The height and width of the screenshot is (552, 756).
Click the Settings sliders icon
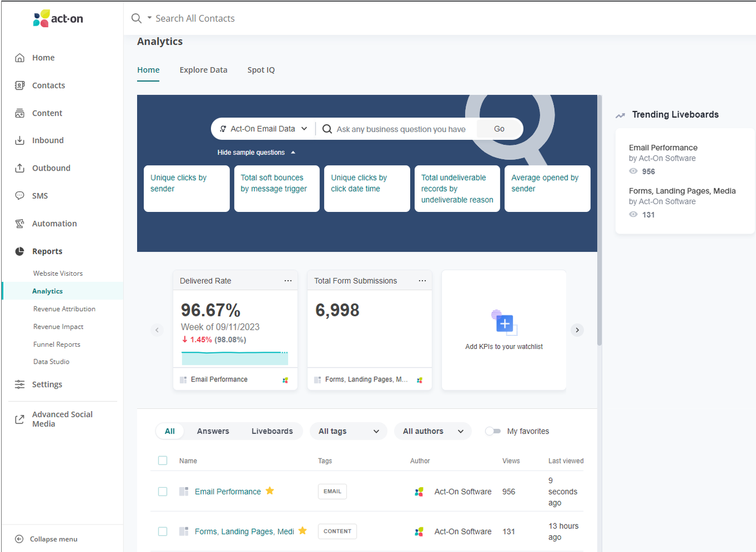click(x=20, y=384)
